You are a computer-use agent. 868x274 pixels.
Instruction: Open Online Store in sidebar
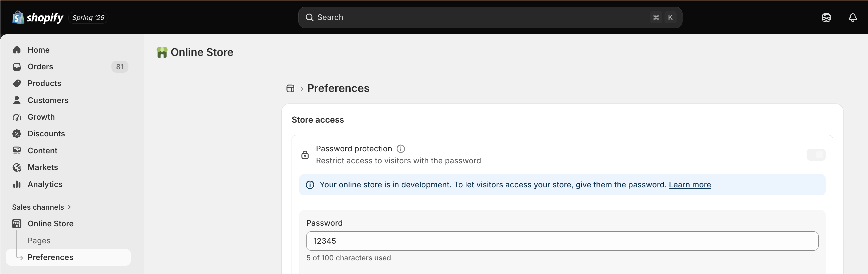[51, 224]
